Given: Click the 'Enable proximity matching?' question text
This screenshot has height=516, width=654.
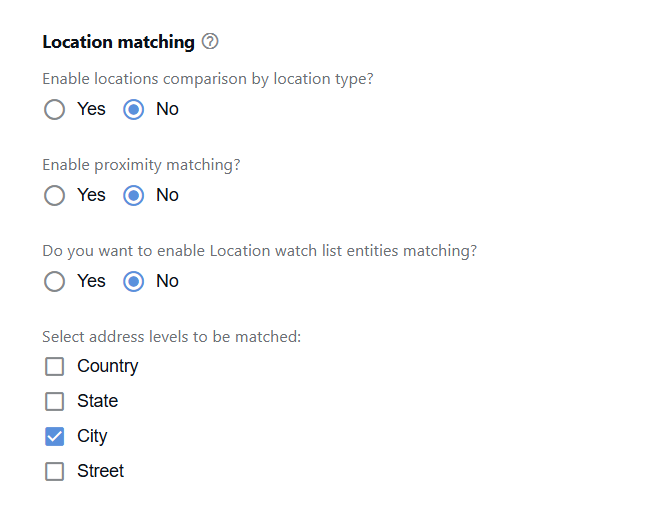Looking at the screenshot, I should 141,165.
